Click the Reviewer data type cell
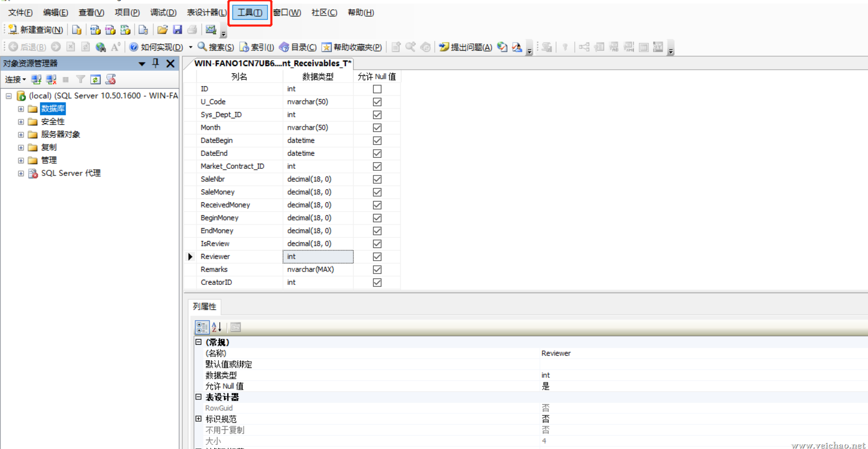 pos(318,256)
